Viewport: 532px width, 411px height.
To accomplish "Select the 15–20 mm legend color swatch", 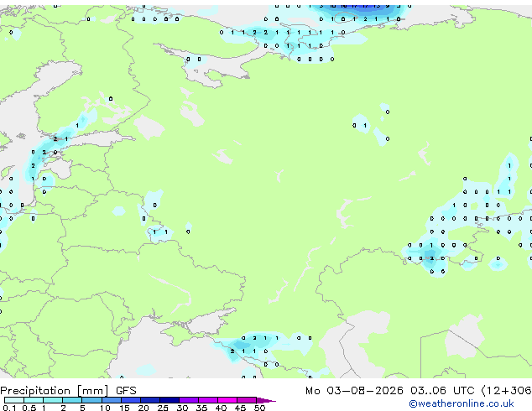I will [131, 400].
